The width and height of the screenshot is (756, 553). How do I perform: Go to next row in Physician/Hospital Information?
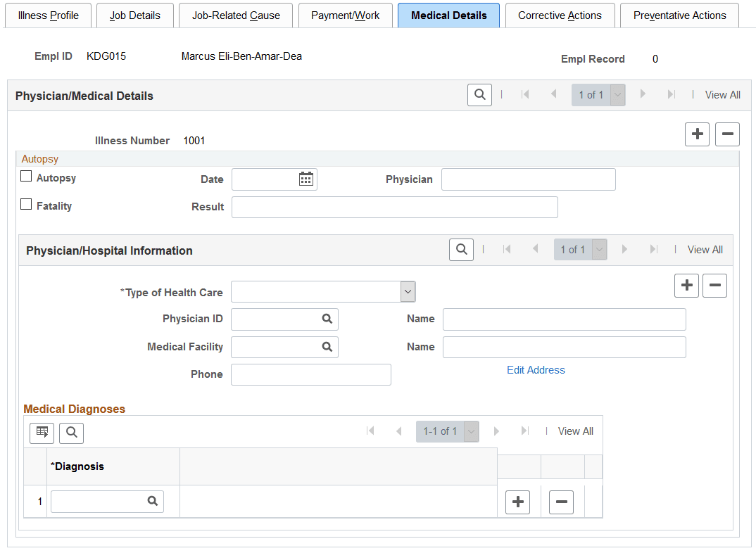tap(624, 249)
